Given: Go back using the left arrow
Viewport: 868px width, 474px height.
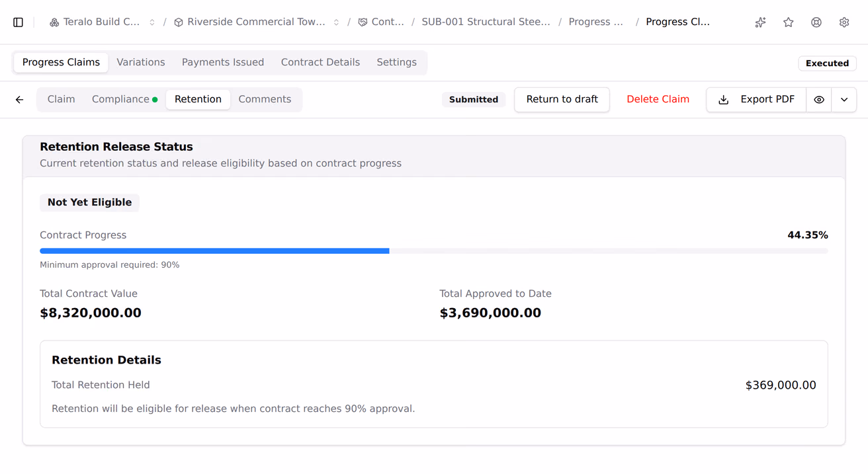Looking at the screenshot, I should point(20,100).
